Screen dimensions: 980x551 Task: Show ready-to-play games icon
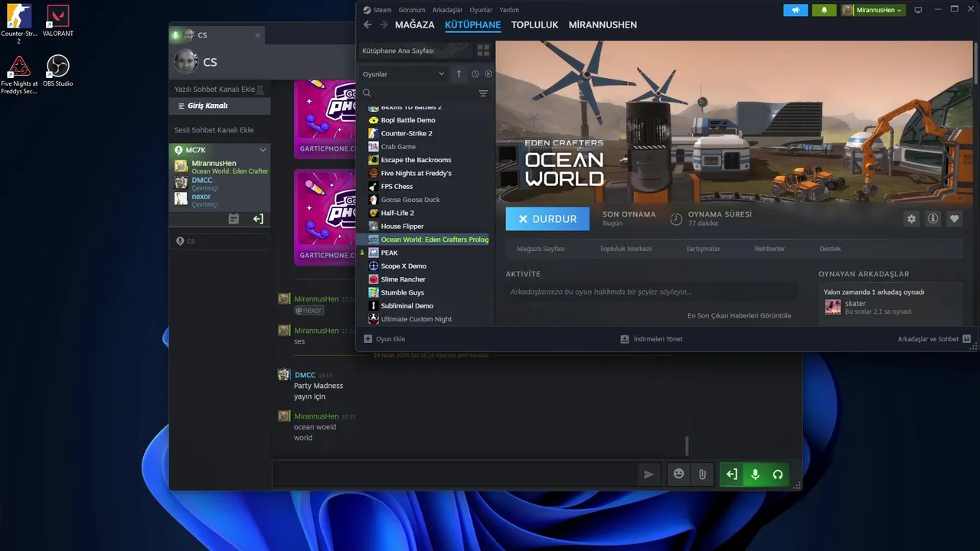pyautogui.click(x=488, y=74)
